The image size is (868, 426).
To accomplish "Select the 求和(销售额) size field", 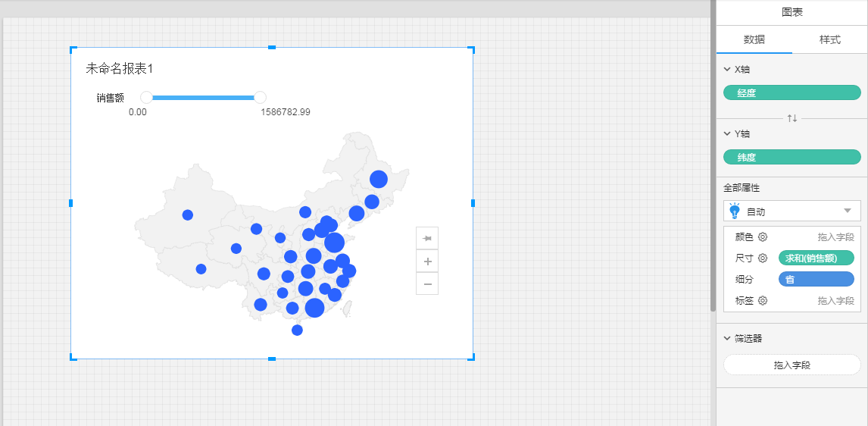I will coord(816,258).
